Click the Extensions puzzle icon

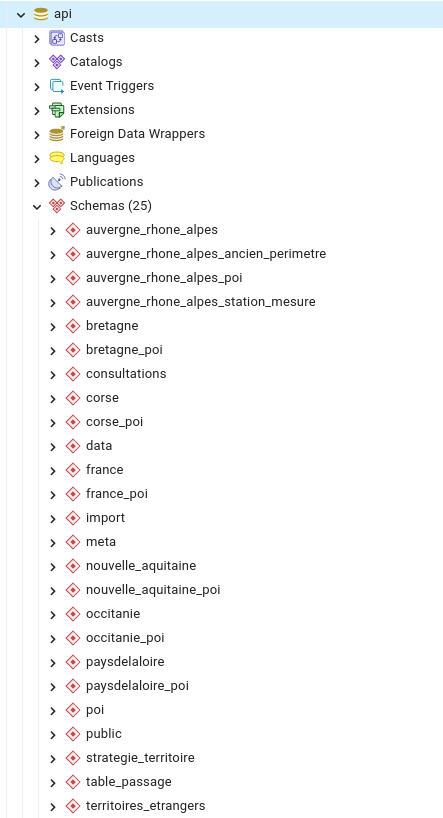57,110
